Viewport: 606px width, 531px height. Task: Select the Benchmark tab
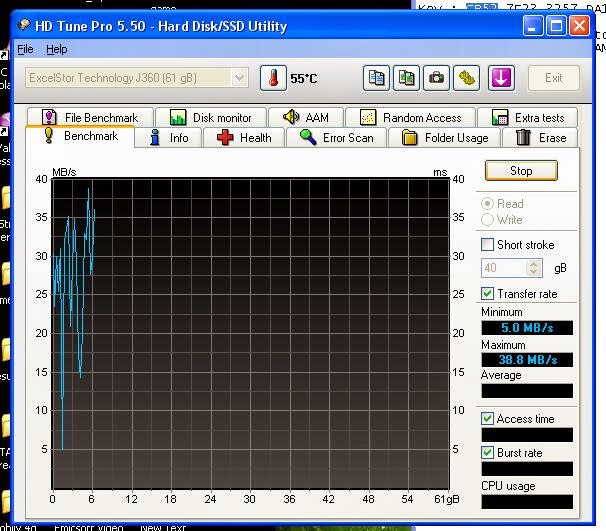[80, 136]
